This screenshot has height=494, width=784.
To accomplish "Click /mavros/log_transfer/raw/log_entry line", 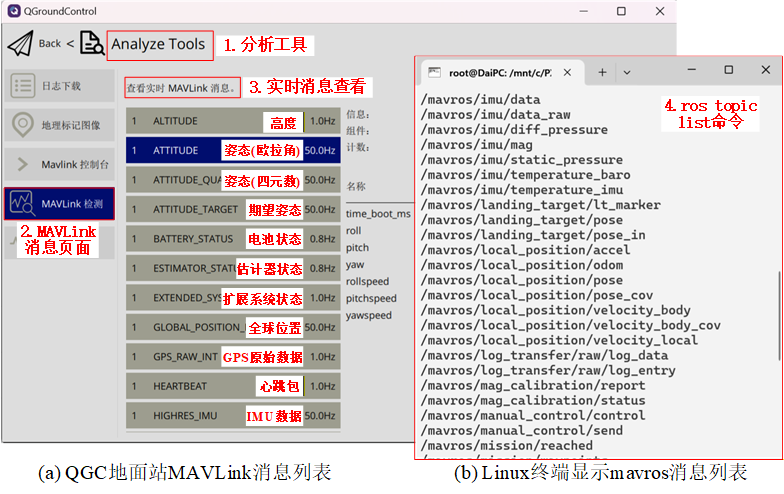I will (548, 370).
